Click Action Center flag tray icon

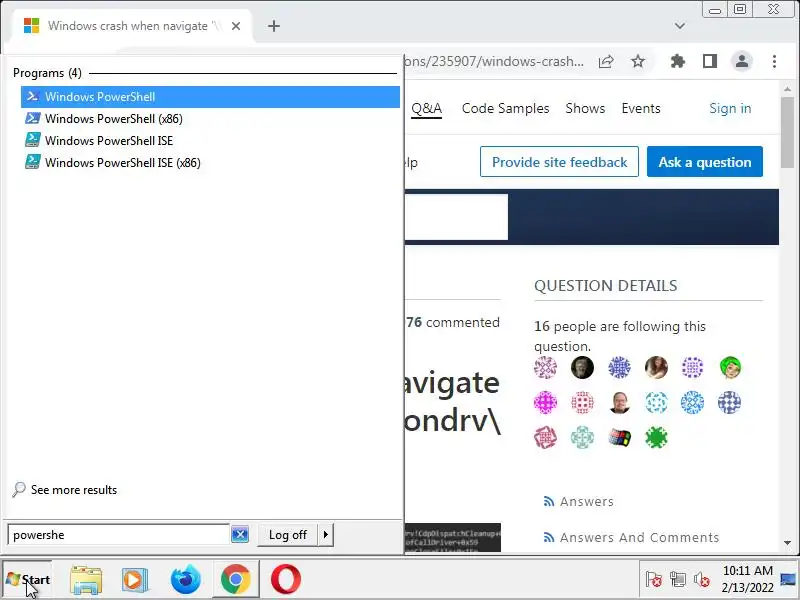(x=654, y=580)
